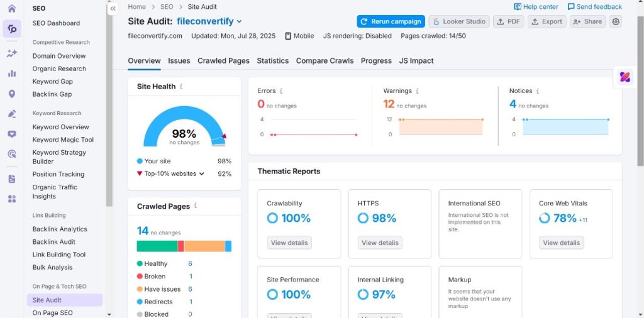Click the info icon next to Crawled Pages
Viewport: 644px width, 318px height.
[x=196, y=206]
